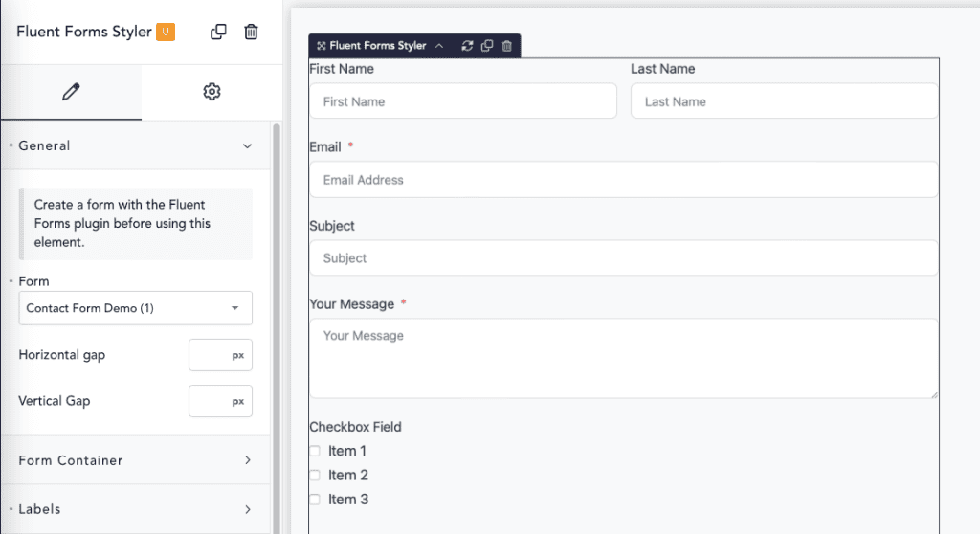Click the Email Address field
The image size is (980, 534).
[624, 180]
